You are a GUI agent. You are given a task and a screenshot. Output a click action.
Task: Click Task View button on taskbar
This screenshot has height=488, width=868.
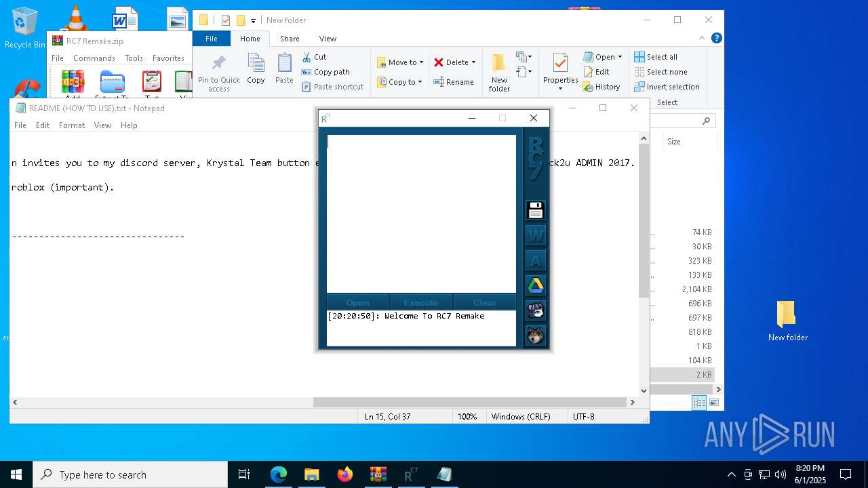point(245,474)
